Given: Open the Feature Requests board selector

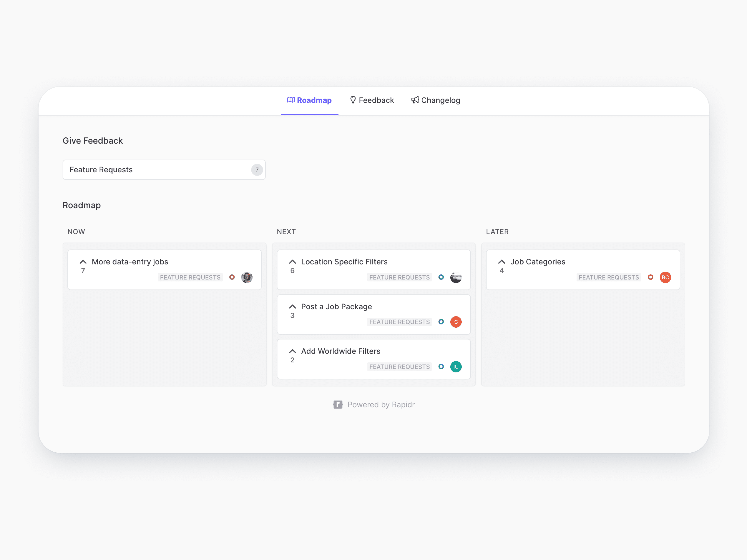Looking at the screenshot, I should [164, 169].
